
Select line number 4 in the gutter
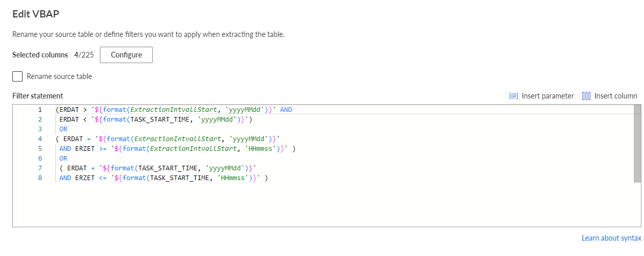[x=39, y=139]
